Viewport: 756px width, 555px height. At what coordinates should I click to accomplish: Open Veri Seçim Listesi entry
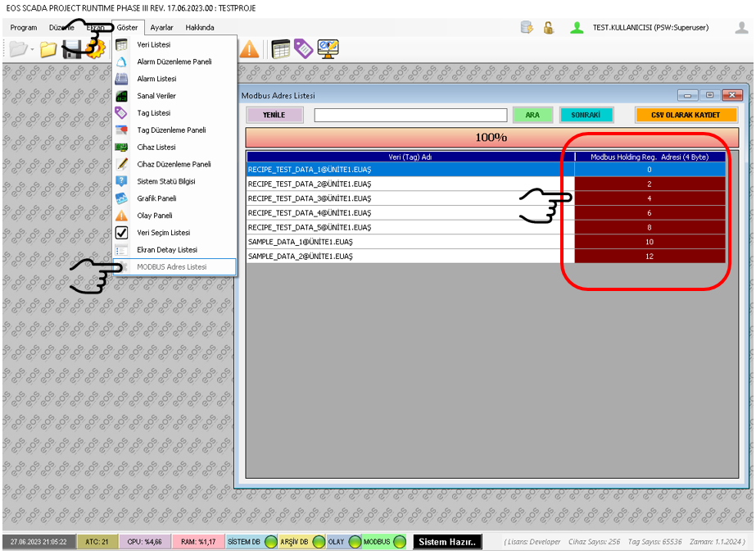pyautogui.click(x=174, y=233)
